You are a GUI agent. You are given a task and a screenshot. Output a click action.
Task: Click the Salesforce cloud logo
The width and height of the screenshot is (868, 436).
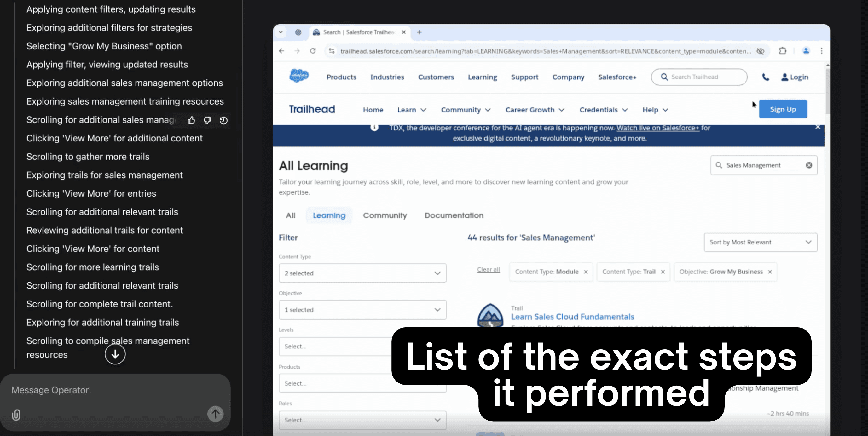pyautogui.click(x=299, y=76)
